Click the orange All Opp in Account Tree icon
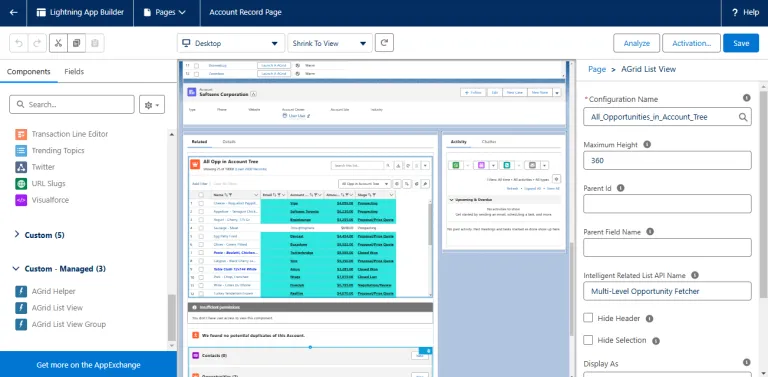This screenshot has height=377, width=768. 195,165
